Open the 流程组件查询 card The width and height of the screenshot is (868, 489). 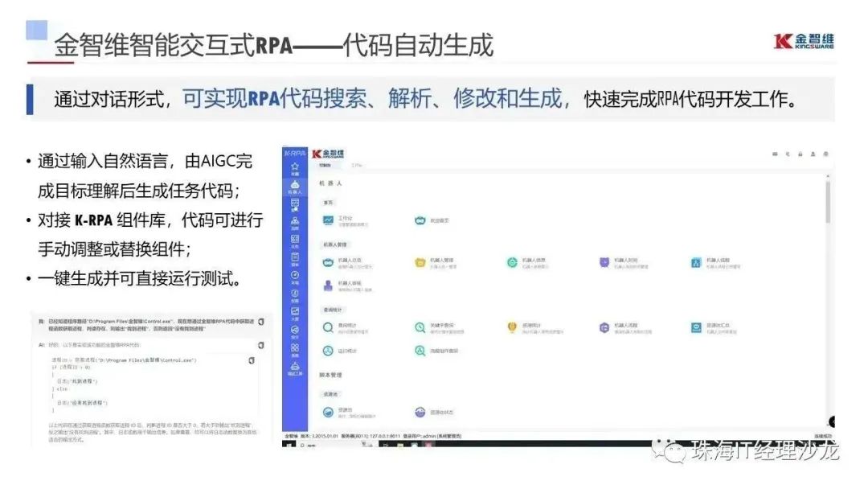(436, 351)
